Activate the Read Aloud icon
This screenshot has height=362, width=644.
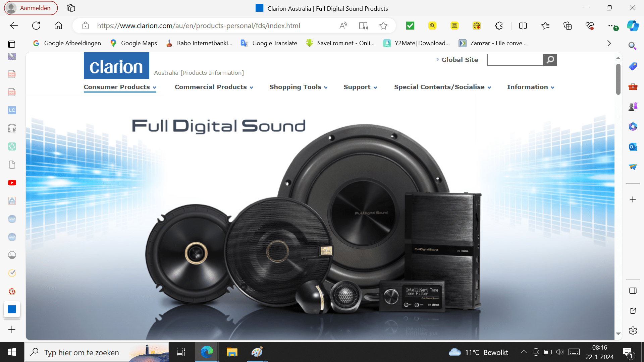click(343, 26)
